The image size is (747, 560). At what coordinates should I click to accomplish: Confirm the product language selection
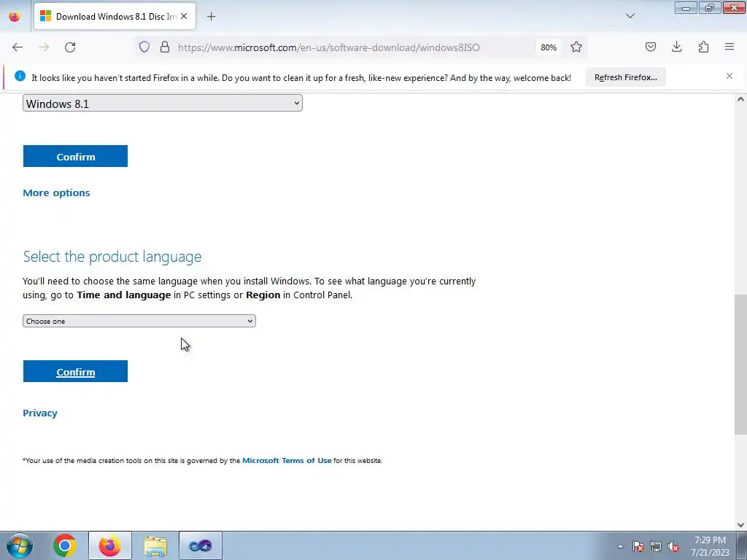point(75,371)
